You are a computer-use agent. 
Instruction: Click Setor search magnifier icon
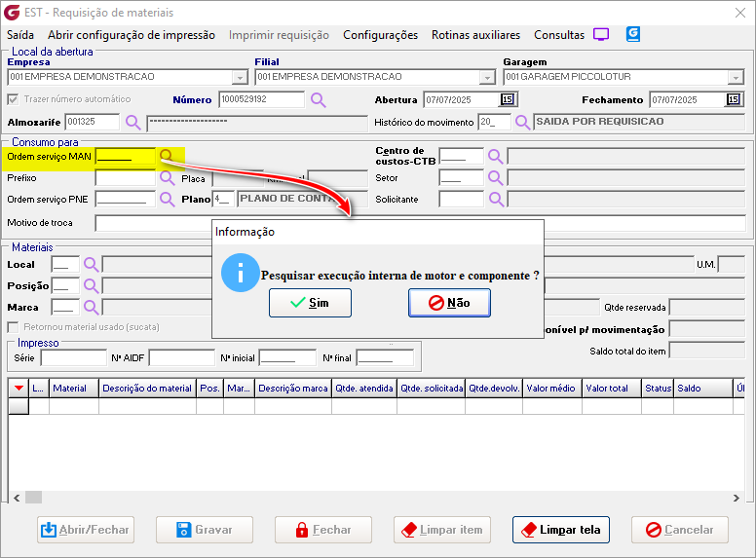click(x=495, y=178)
